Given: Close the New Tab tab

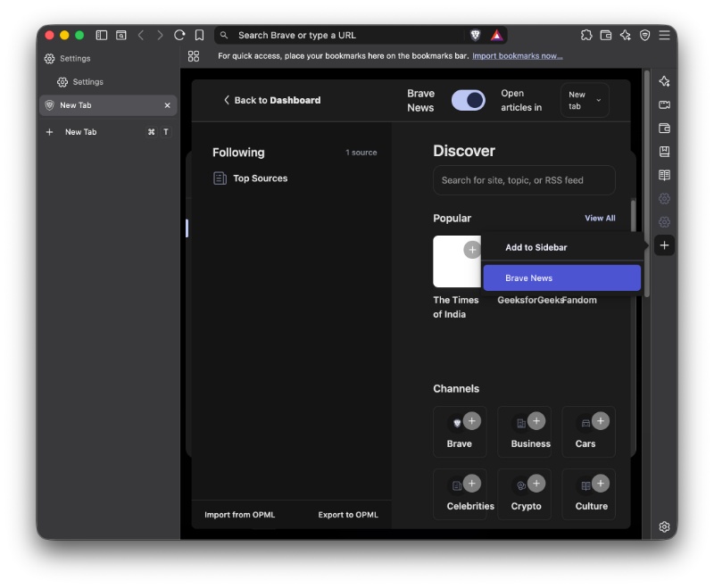Looking at the screenshot, I should tap(167, 105).
